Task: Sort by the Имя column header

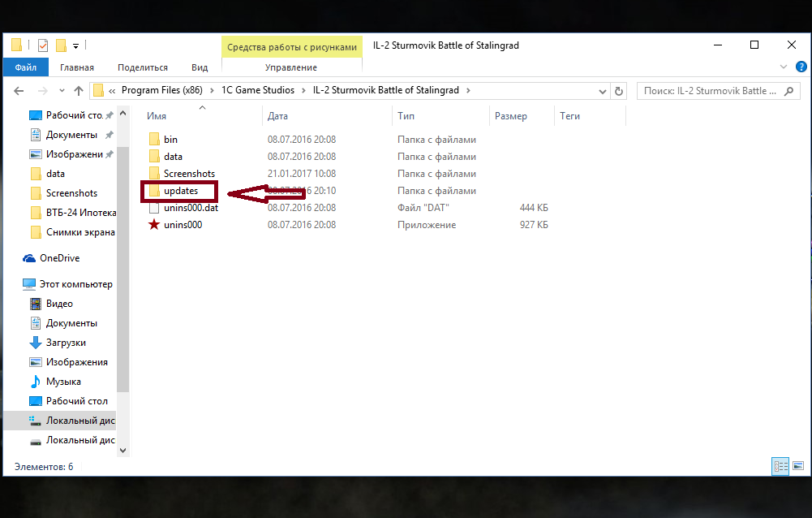Action: coord(156,116)
